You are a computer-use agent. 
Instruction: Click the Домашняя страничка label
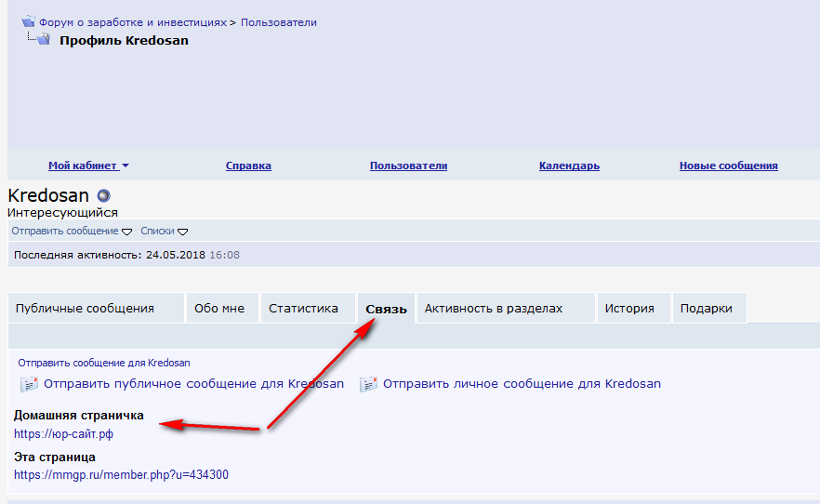[78, 416]
